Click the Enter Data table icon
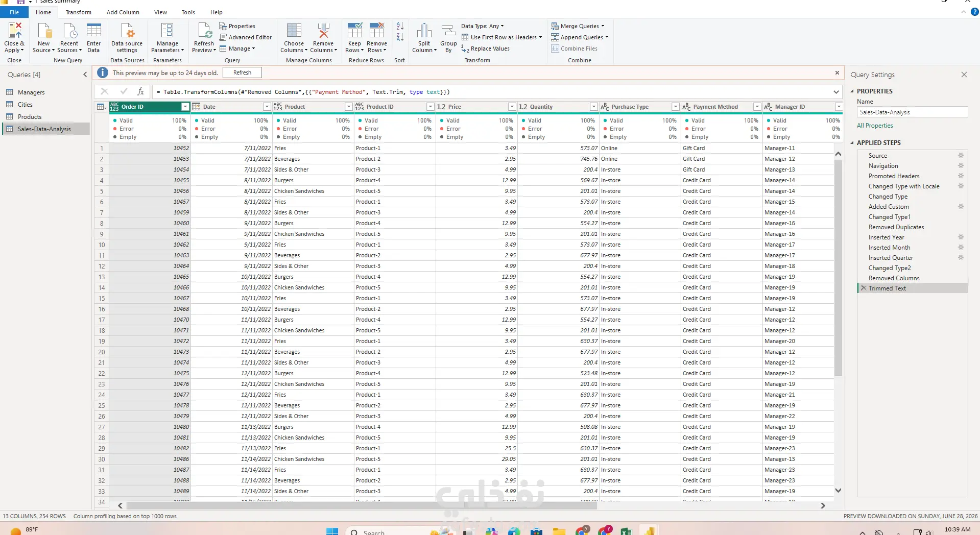The image size is (980, 535). [x=93, y=31]
